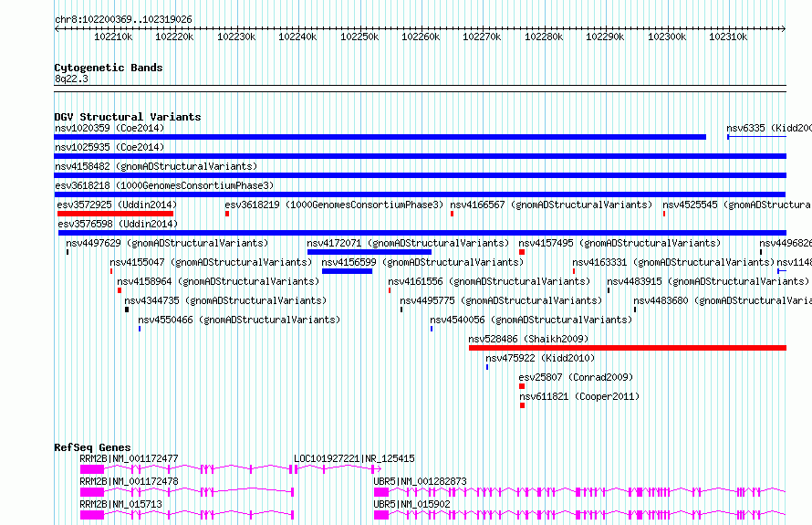812x525 pixels.
Task: Click the 102250k ruler position
Action: [359, 37]
